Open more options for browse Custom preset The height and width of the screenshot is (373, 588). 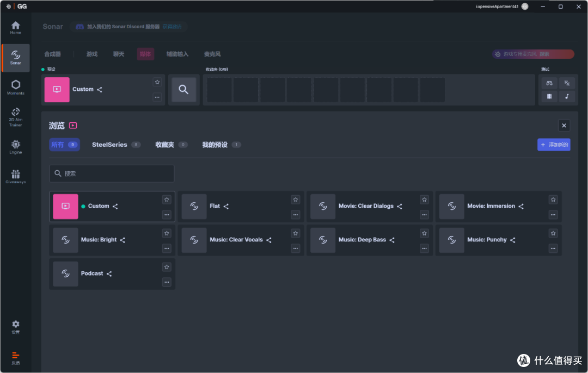click(x=167, y=215)
